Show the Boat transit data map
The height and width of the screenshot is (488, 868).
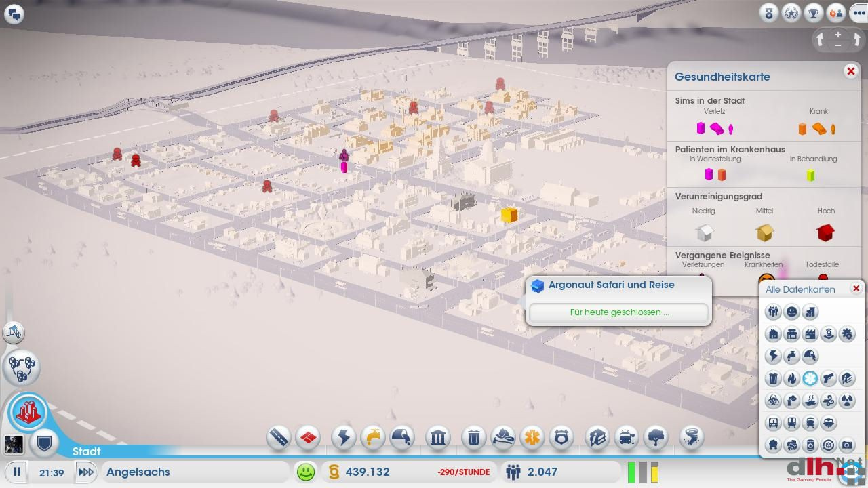click(829, 424)
